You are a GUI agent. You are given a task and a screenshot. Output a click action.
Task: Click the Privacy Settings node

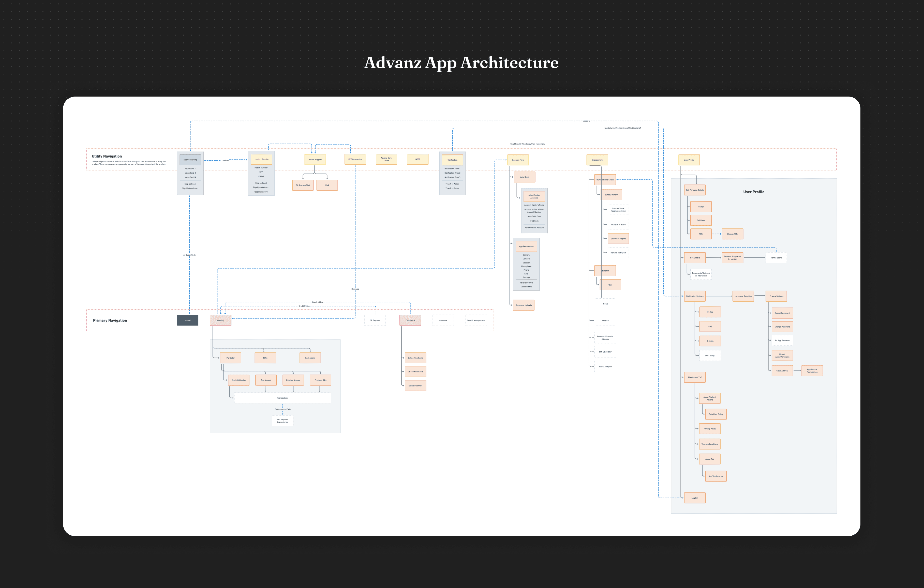pyautogui.click(x=776, y=296)
